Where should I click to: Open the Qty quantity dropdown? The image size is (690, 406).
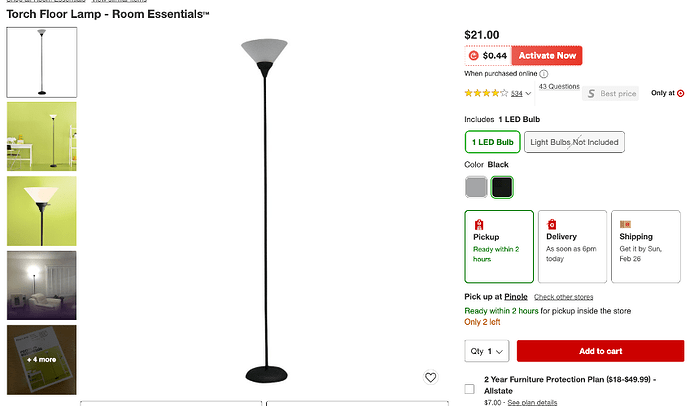[x=487, y=351]
